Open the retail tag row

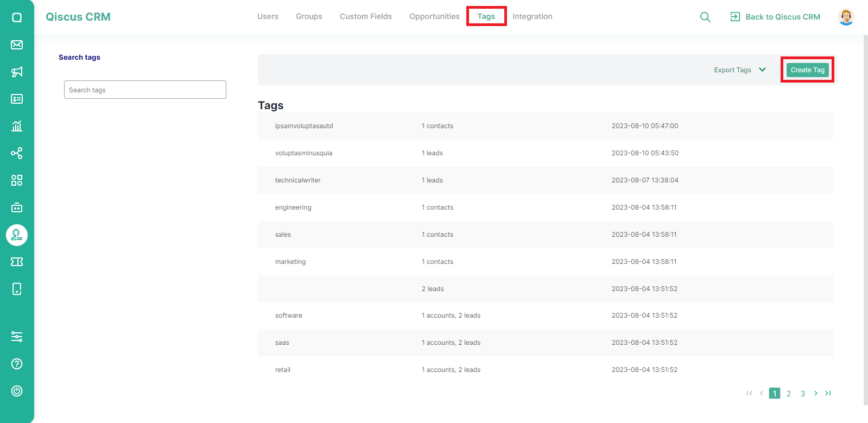click(545, 370)
